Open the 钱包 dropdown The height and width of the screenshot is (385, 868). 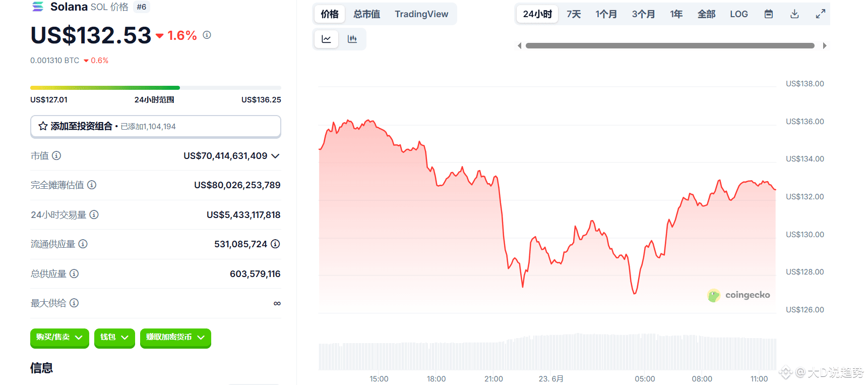point(114,338)
